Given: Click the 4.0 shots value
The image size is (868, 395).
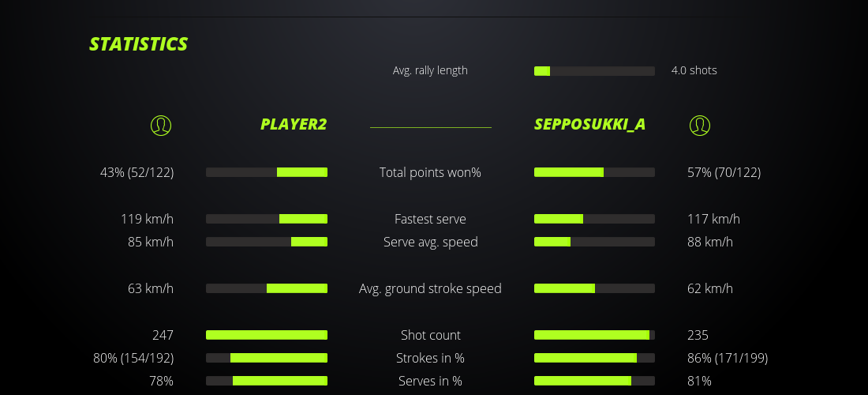Looking at the screenshot, I should tap(694, 70).
